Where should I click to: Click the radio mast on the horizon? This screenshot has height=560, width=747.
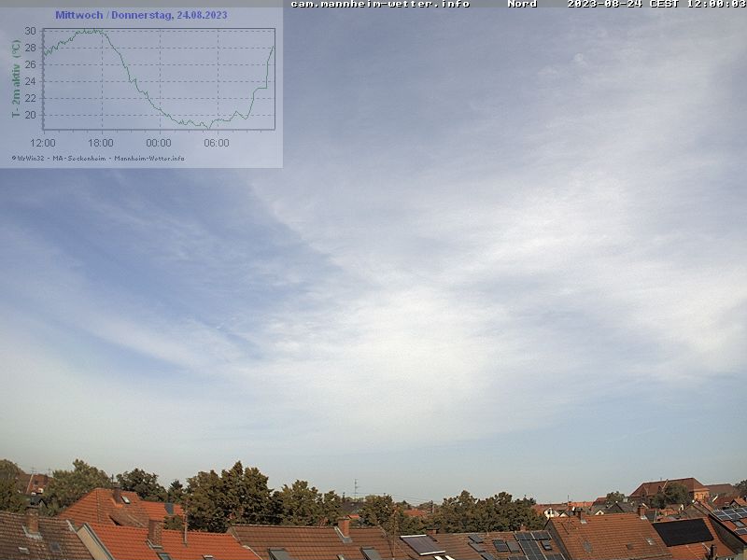point(355,488)
